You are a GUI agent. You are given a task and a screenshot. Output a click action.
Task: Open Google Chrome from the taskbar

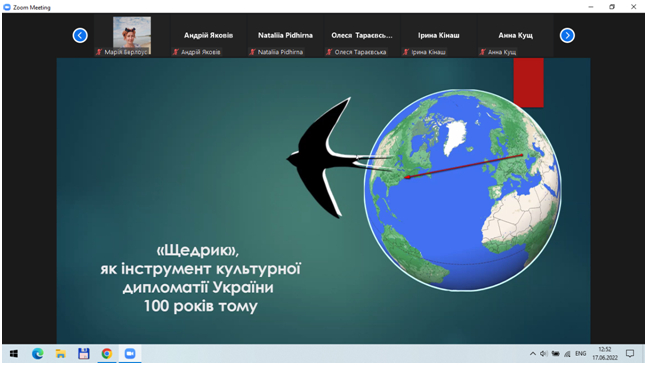click(x=107, y=354)
